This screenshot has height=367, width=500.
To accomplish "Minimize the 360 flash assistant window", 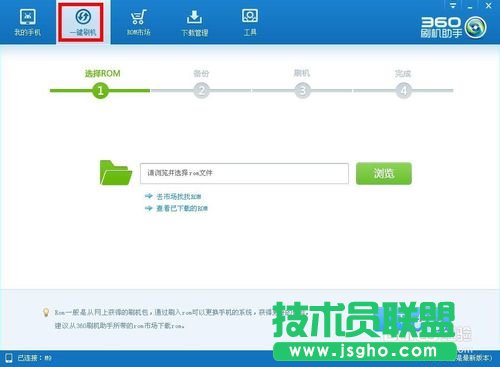I will [x=470, y=6].
